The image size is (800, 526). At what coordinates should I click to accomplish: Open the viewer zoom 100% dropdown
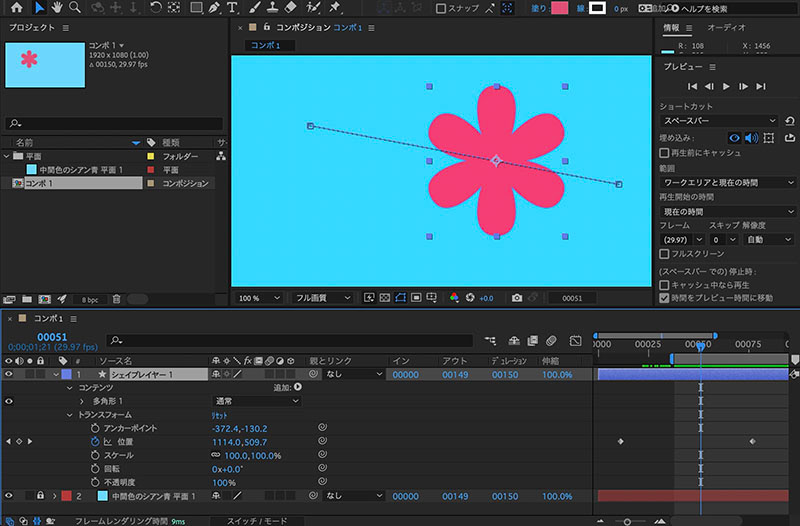(259, 298)
